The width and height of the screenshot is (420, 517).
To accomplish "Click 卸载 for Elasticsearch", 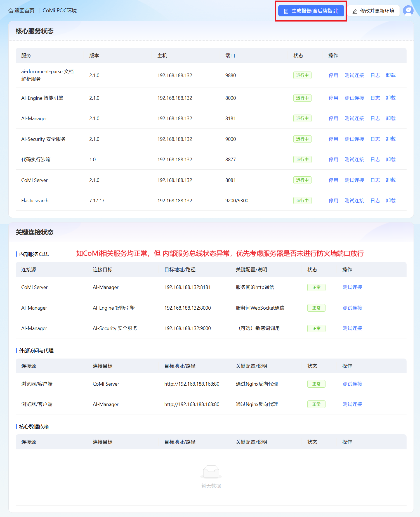I will click(391, 201).
